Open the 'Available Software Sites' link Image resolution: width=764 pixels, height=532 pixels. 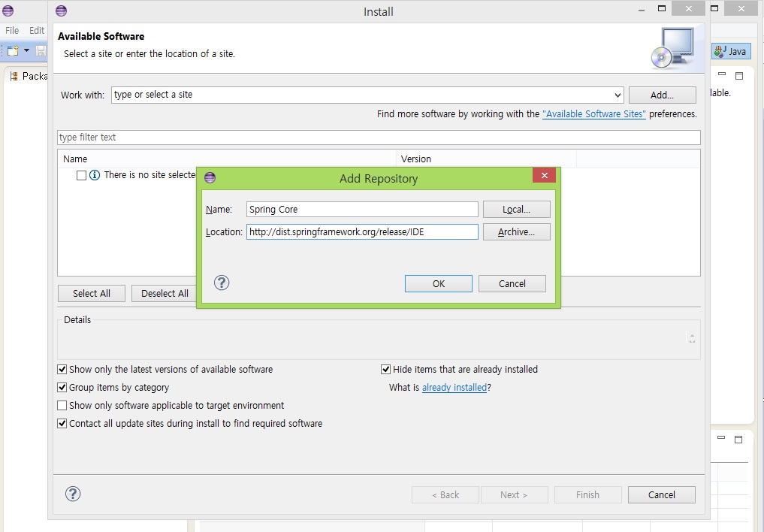coord(593,114)
